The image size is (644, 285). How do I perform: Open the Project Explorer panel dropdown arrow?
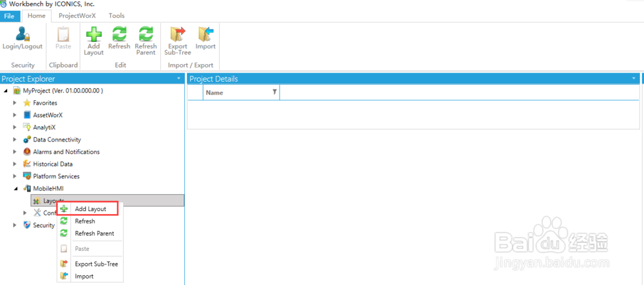click(178, 78)
